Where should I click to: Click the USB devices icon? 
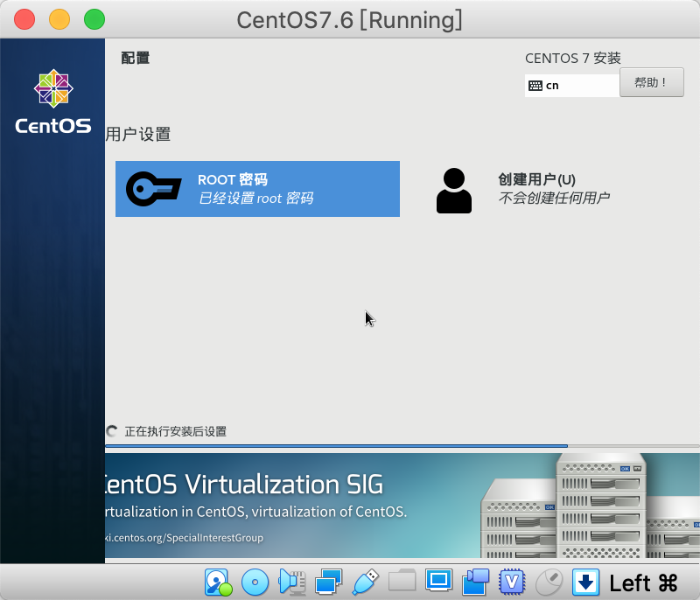click(x=365, y=583)
